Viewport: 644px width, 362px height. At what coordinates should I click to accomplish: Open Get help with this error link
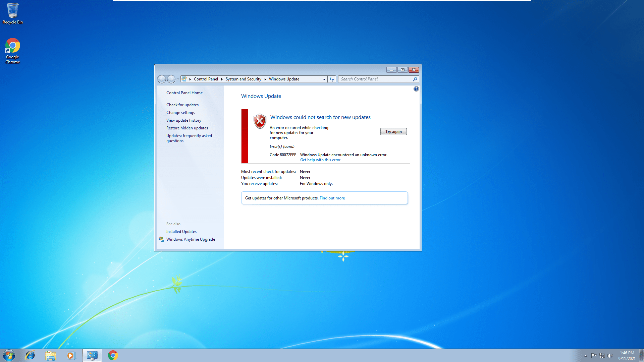point(320,160)
